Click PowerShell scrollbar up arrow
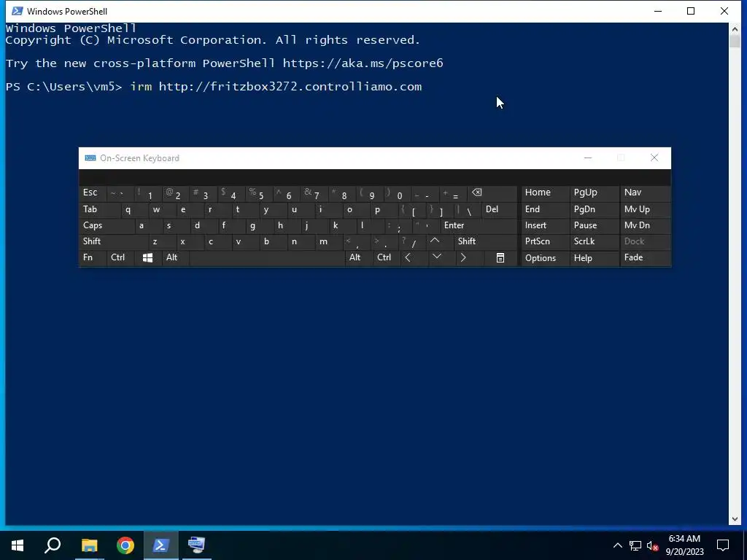 735,28
